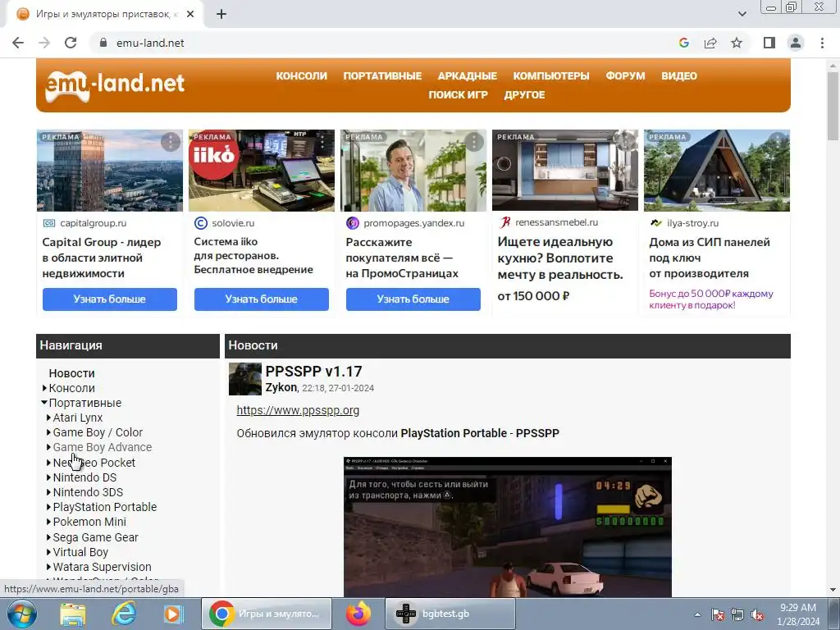
Task: Click the taskbar clock and date
Action: point(798,614)
